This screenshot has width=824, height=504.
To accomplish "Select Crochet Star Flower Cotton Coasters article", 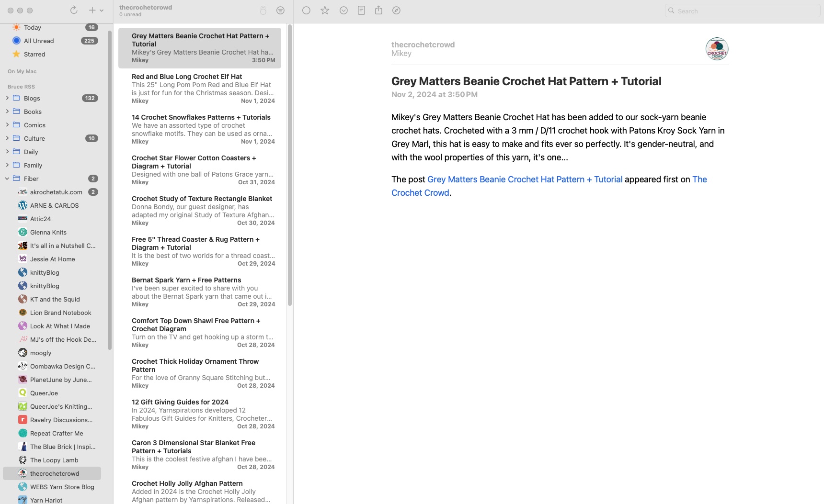I will click(200, 170).
